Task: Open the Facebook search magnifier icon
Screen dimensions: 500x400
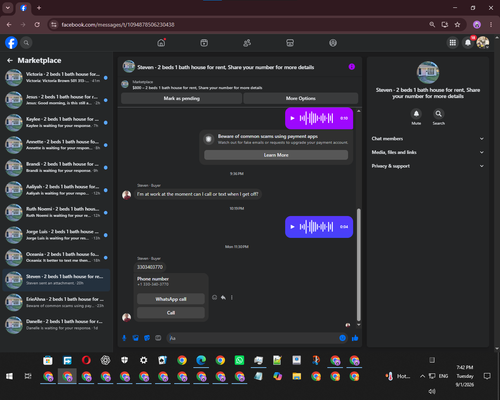Action: [26, 43]
